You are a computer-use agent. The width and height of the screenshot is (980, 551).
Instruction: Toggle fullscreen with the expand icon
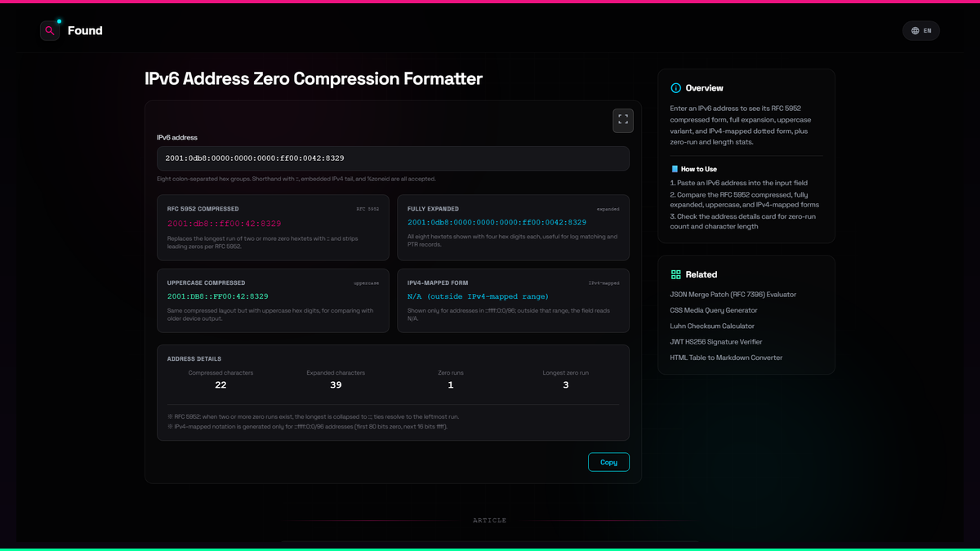623,121
